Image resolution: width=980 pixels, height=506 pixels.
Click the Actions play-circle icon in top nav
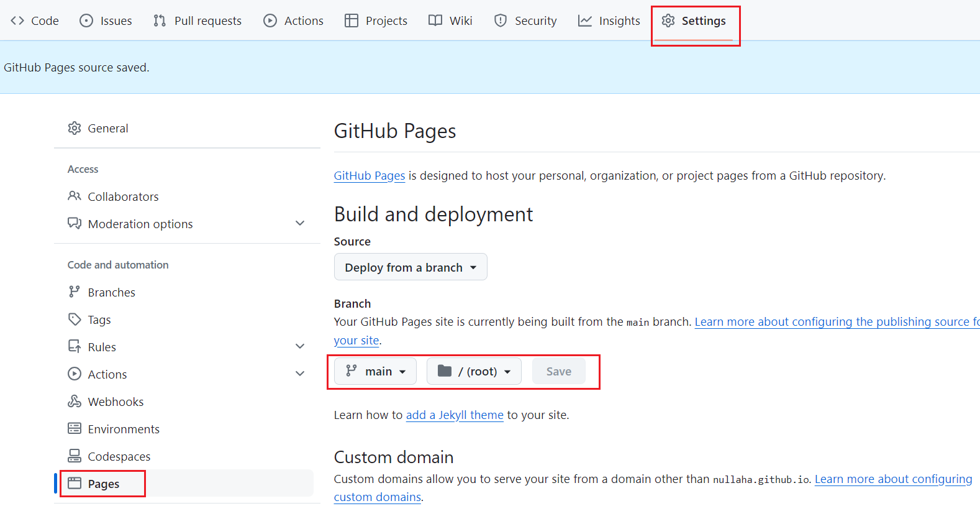270,21
